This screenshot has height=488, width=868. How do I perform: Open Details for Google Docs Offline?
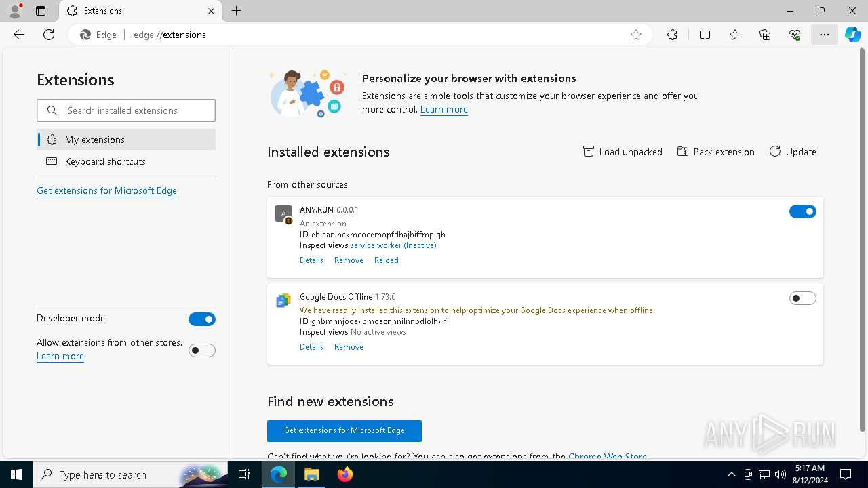point(311,347)
